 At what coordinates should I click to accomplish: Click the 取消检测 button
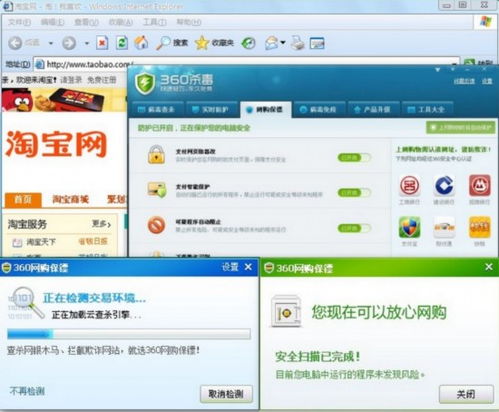(226, 394)
